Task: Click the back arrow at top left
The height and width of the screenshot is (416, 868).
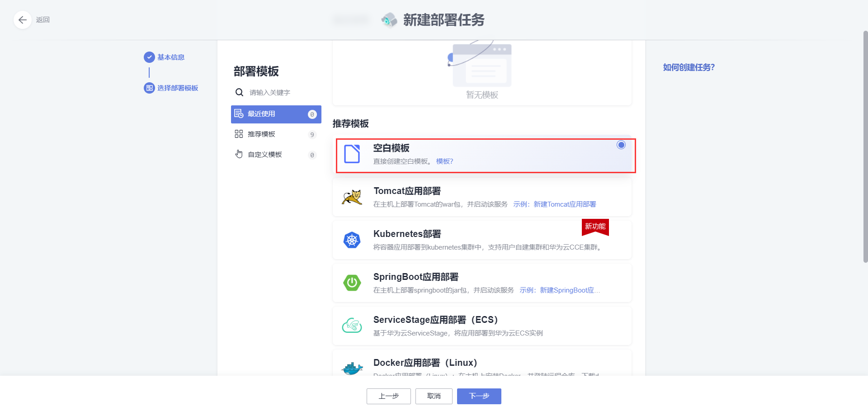Action: [x=23, y=20]
